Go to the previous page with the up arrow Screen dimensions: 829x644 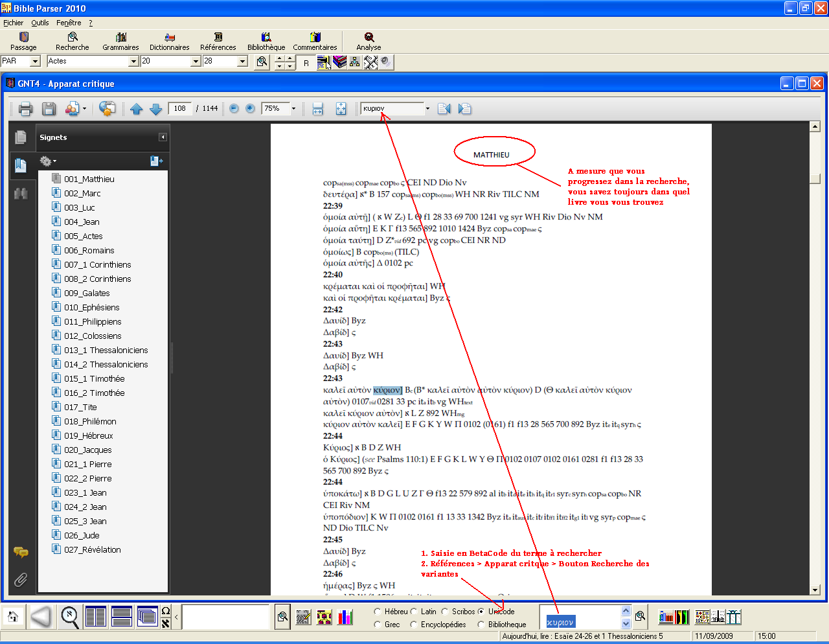click(136, 109)
